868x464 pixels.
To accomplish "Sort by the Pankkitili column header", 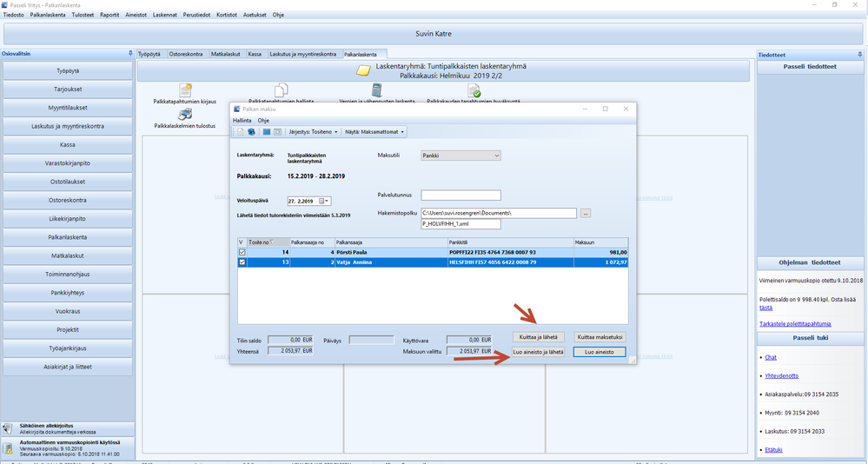I will coord(510,242).
